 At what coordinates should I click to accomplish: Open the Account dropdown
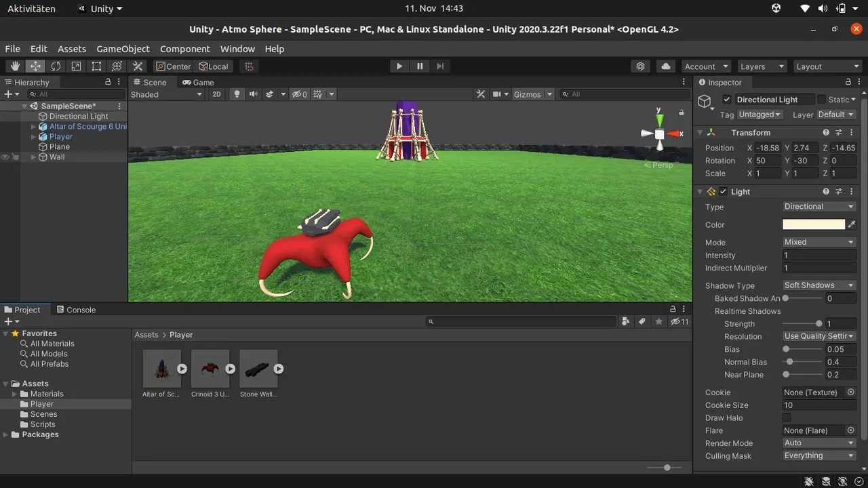[707, 66]
